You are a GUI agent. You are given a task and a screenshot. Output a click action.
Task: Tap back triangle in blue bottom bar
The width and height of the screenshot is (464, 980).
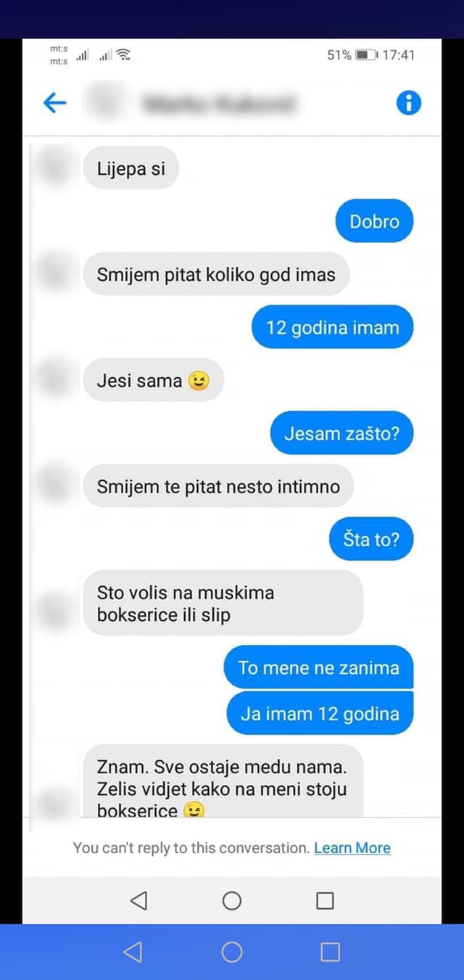(x=133, y=952)
